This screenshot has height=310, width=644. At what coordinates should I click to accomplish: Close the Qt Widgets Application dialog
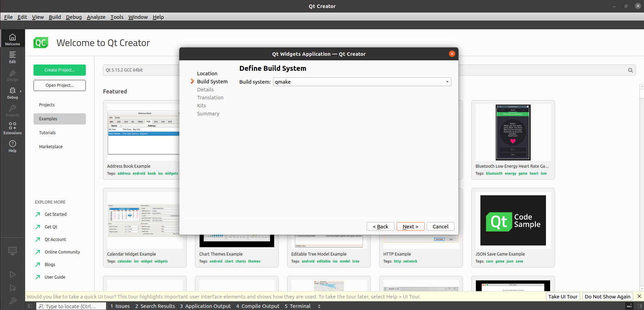click(x=452, y=54)
